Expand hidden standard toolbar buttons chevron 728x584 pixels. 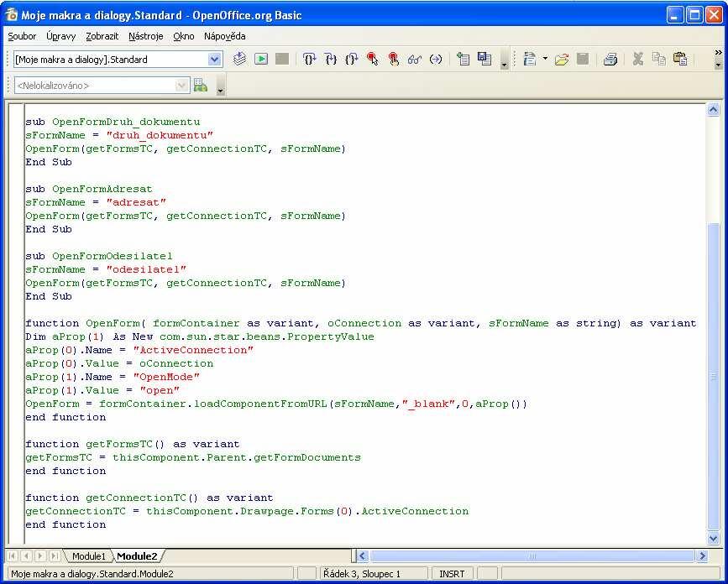[718, 53]
